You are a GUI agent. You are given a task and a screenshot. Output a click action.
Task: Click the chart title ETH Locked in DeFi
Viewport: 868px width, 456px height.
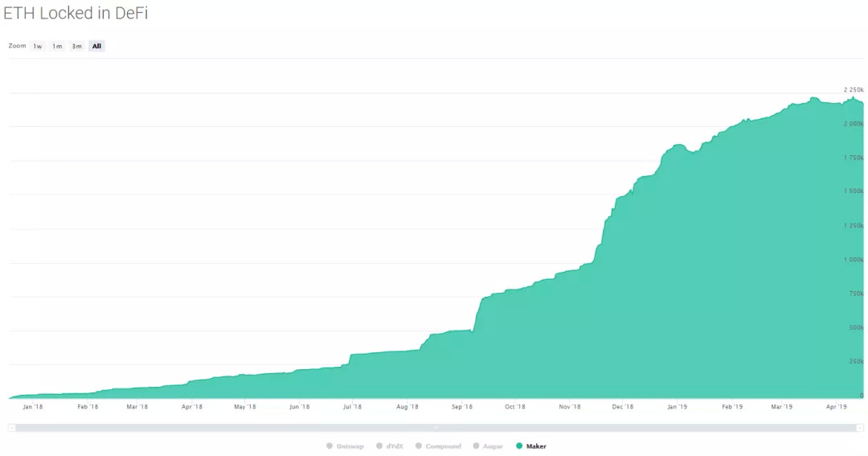pyautogui.click(x=76, y=14)
